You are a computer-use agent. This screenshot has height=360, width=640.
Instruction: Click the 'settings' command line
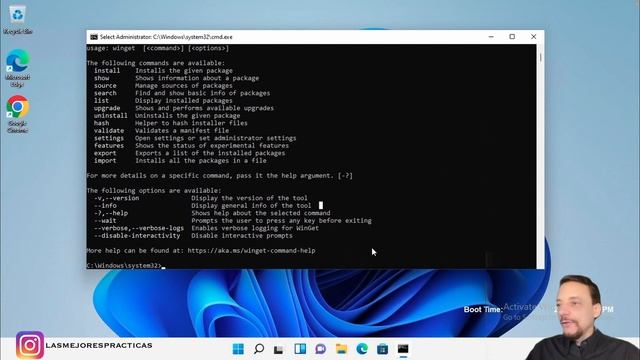(195, 138)
